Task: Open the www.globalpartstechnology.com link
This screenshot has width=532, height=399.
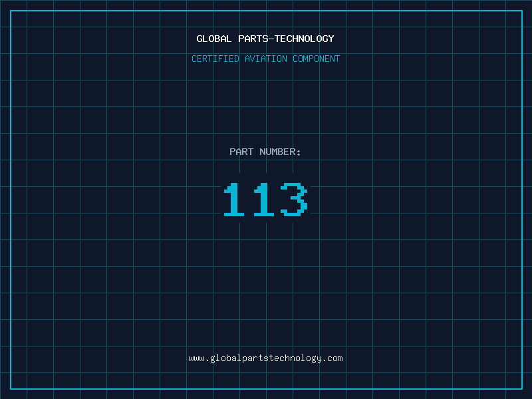Action: (265, 358)
